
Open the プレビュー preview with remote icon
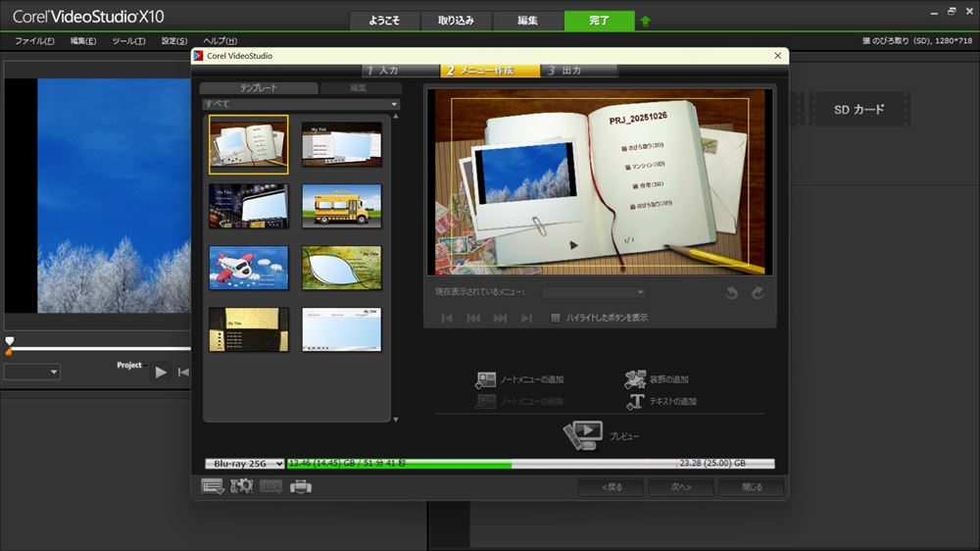(581, 434)
